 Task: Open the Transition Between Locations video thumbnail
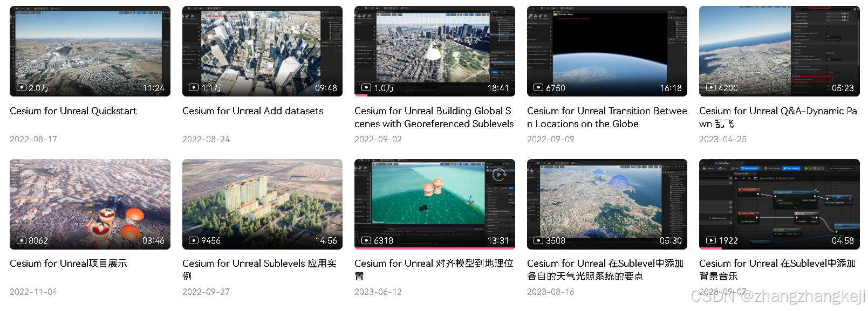pos(607,51)
